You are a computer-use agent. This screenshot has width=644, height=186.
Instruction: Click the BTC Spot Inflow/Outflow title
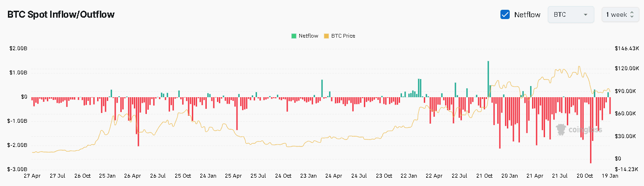[61, 14]
